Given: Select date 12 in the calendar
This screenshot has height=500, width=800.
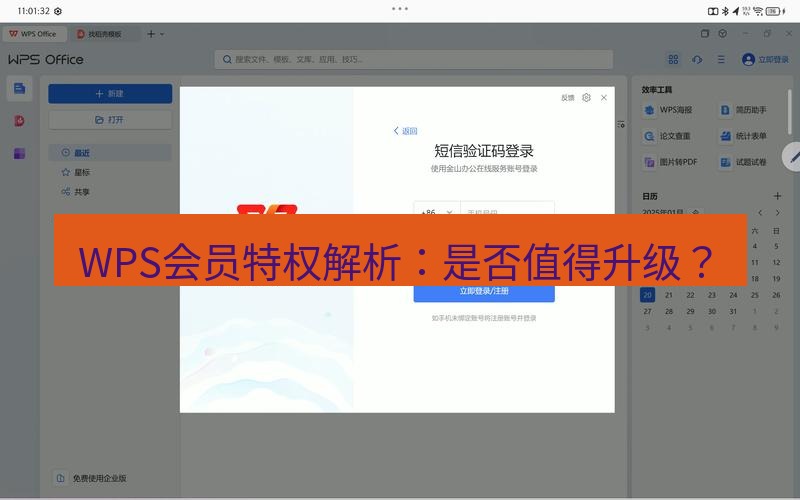Looking at the screenshot, I should pos(776,262).
